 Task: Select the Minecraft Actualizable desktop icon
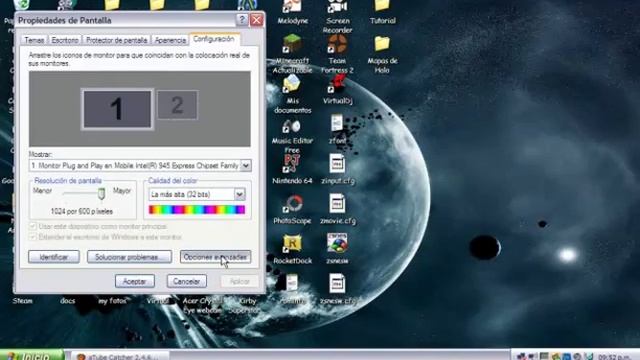(x=292, y=54)
